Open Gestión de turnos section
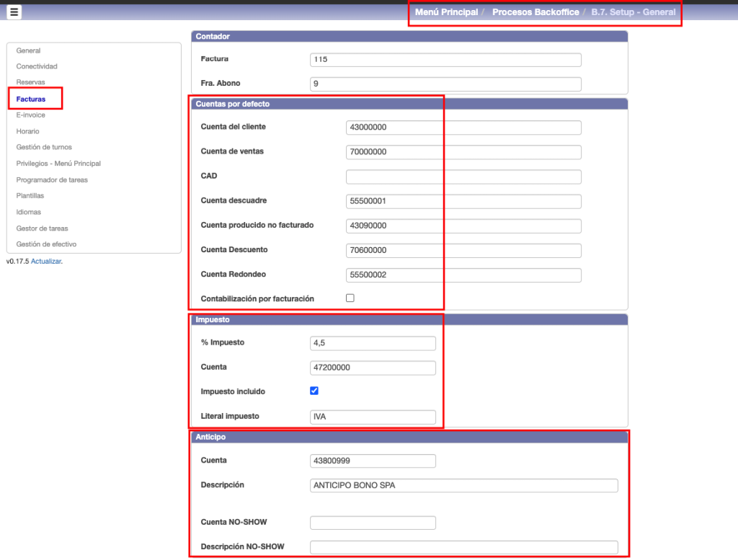The image size is (738, 560). click(x=44, y=147)
